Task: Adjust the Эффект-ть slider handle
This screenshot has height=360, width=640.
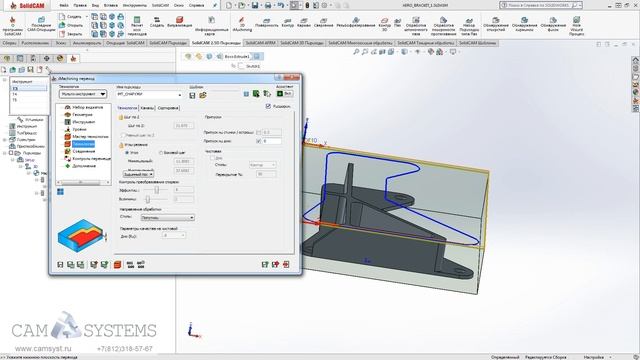Action: click(x=156, y=190)
